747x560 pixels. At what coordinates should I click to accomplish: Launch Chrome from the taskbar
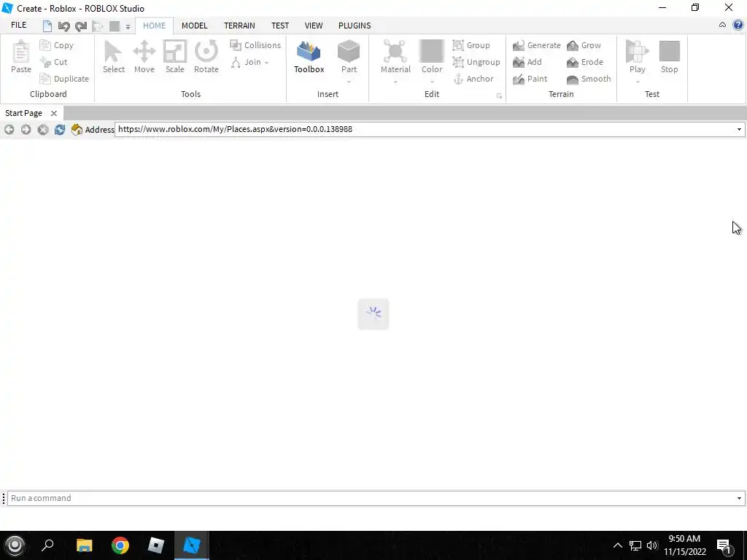pyautogui.click(x=120, y=545)
